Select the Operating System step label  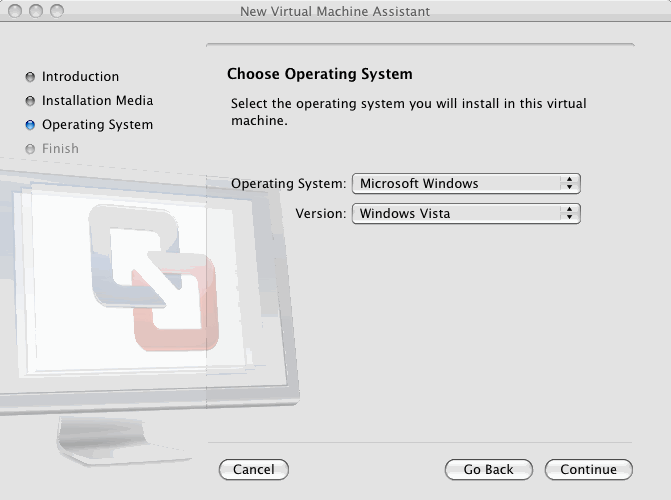[98, 125]
